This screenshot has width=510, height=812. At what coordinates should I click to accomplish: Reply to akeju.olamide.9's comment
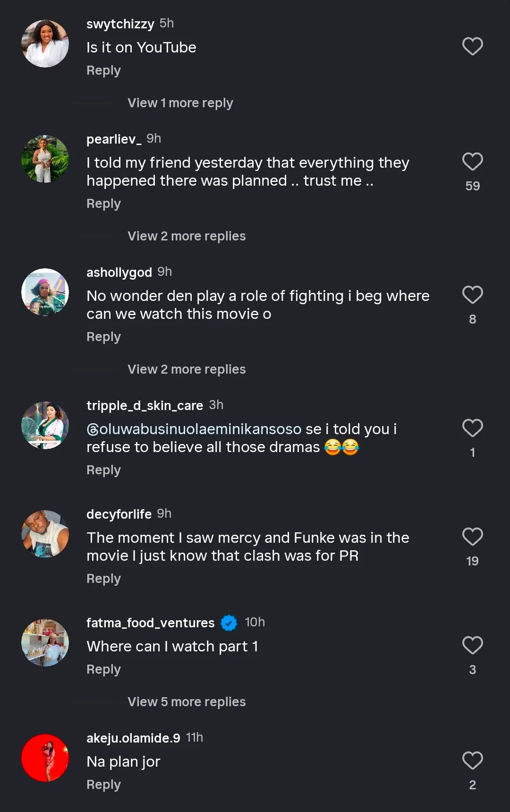[103, 785]
